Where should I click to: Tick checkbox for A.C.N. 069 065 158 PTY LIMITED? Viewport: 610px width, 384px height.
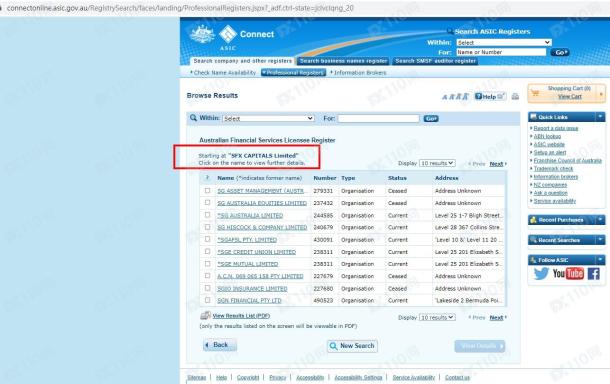[207, 275]
